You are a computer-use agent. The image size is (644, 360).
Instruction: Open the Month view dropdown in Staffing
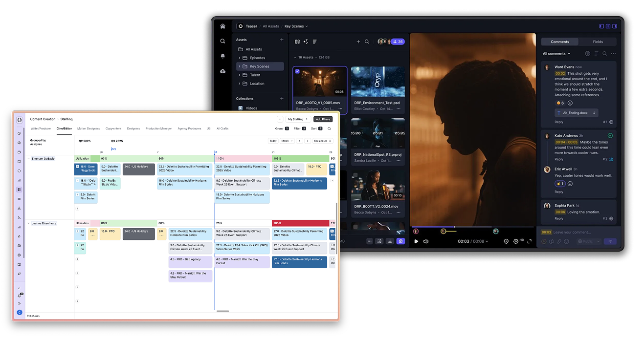coord(288,141)
